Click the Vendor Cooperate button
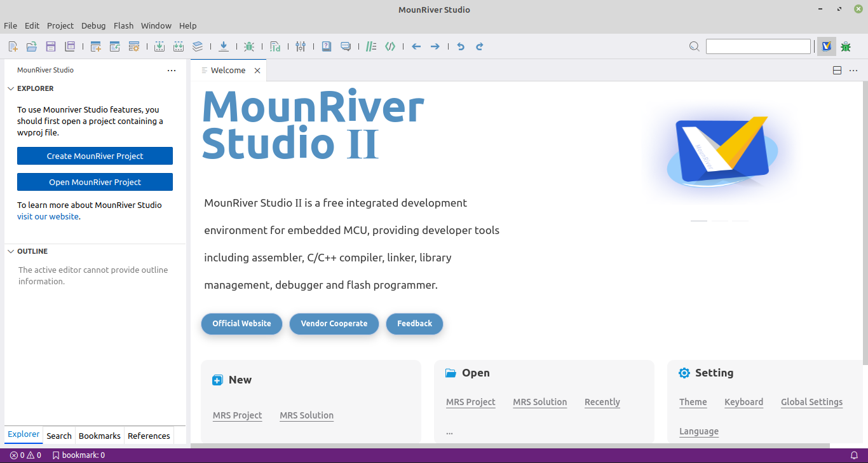 (334, 324)
